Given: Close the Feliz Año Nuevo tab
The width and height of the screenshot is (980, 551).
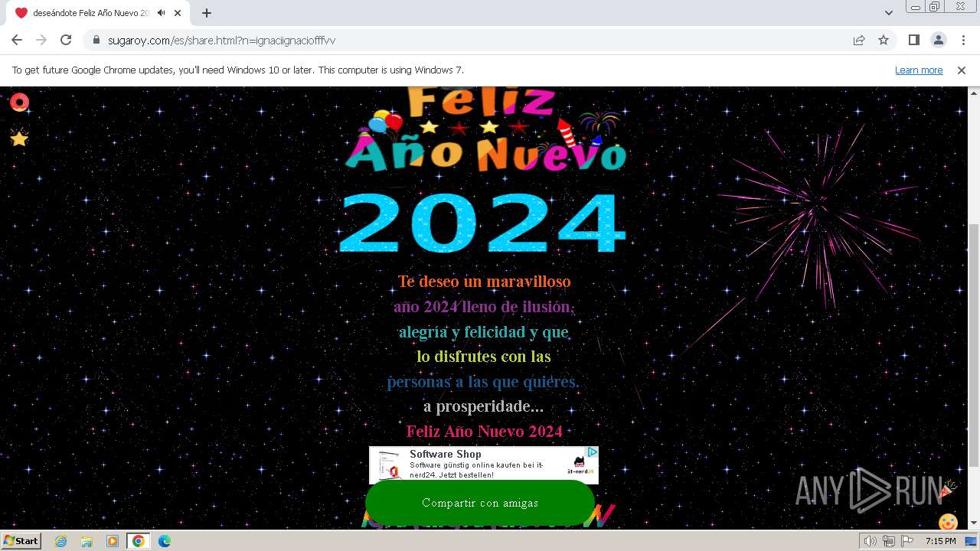Looking at the screenshot, I should (178, 13).
